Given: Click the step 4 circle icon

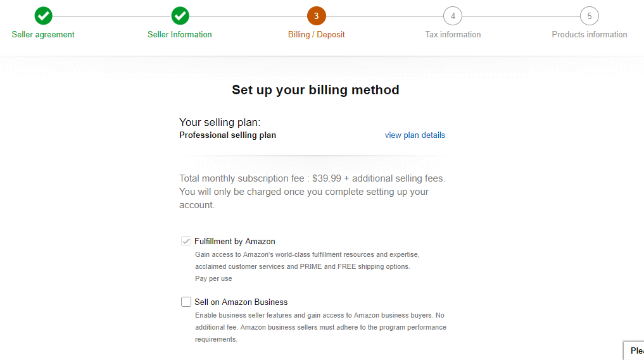Looking at the screenshot, I should [453, 16].
